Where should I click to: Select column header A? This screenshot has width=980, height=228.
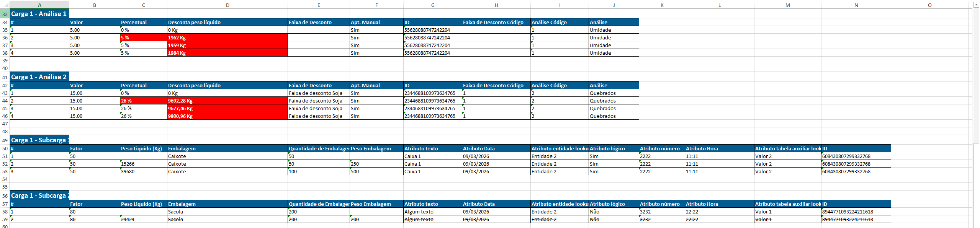pos(39,5)
